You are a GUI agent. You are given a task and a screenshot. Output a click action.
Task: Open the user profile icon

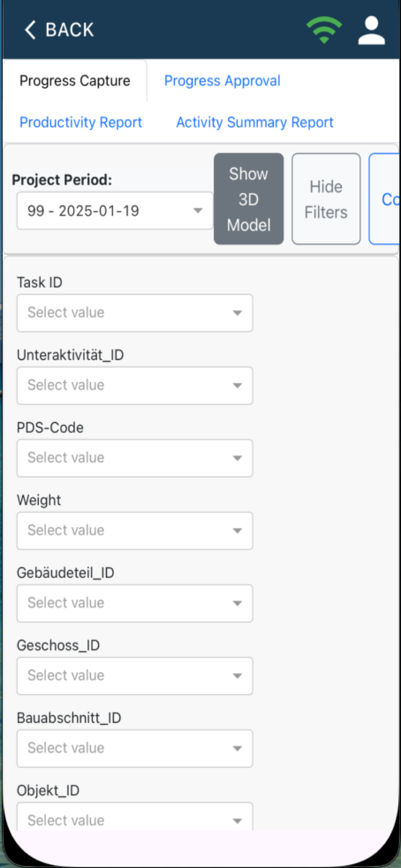point(371,30)
